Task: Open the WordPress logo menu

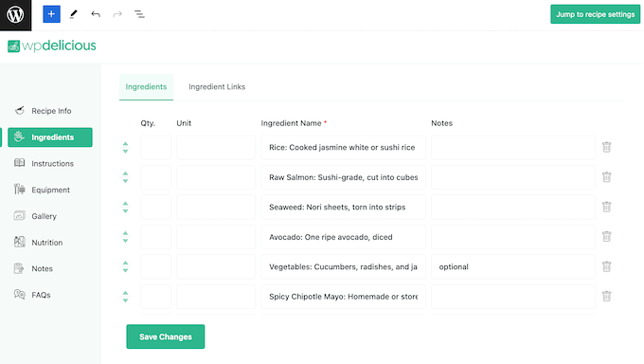Action: point(15,15)
